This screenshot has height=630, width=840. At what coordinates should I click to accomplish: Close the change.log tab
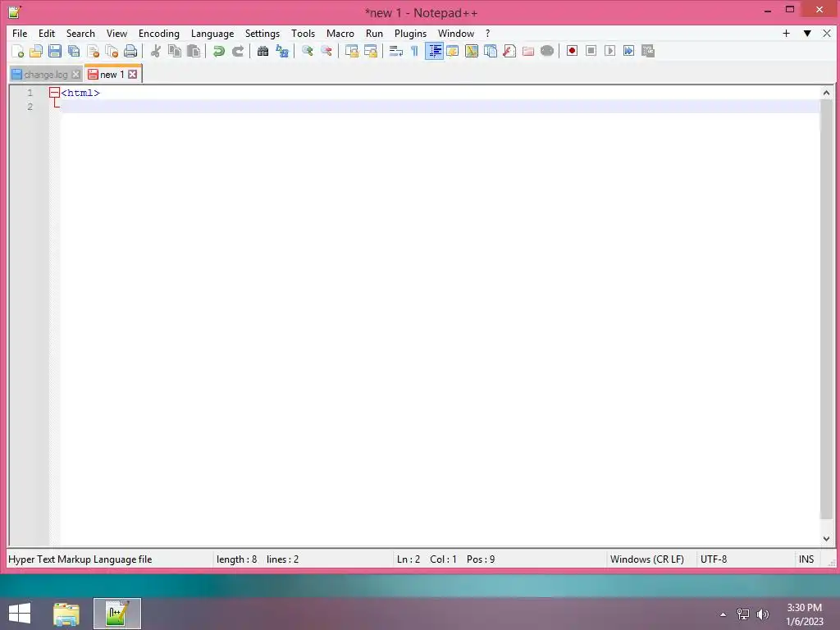76,75
